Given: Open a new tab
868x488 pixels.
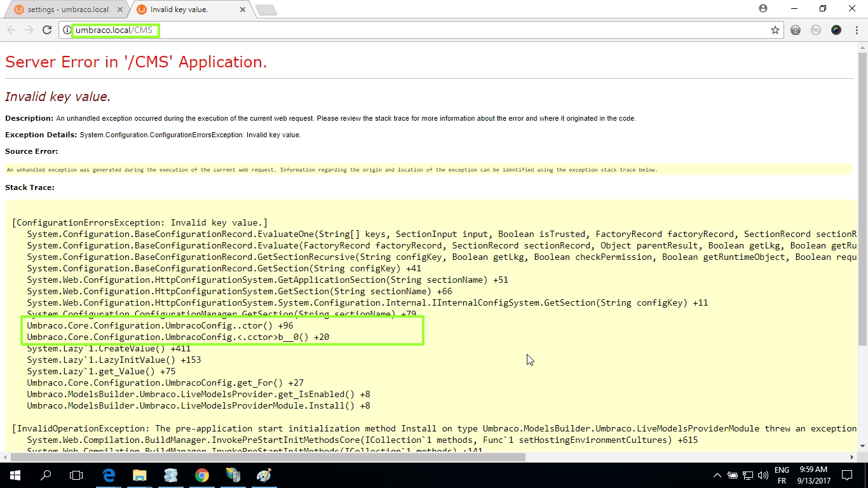Looking at the screenshot, I should click(x=266, y=10).
